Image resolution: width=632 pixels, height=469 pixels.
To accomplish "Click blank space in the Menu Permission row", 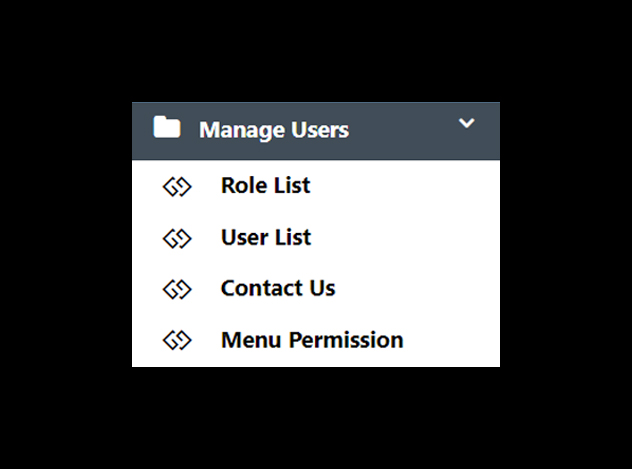I will coord(451,340).
